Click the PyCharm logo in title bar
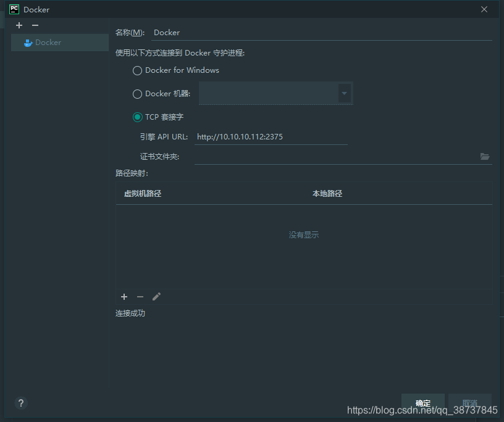504x422 pixels. [x=14, y=9]
